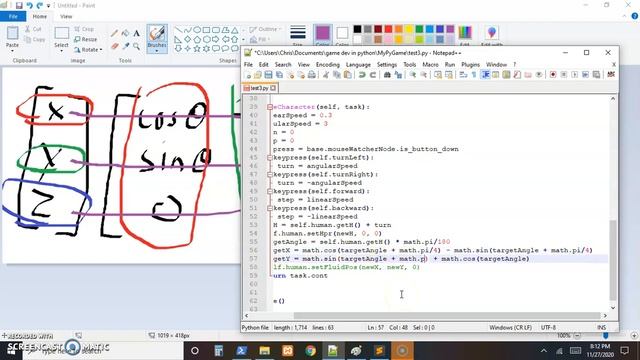Click the Copy button in Paint's Clipboard group
Viewport: 640px width, 360px height.
pyautogui.click(x=35, y=40)
